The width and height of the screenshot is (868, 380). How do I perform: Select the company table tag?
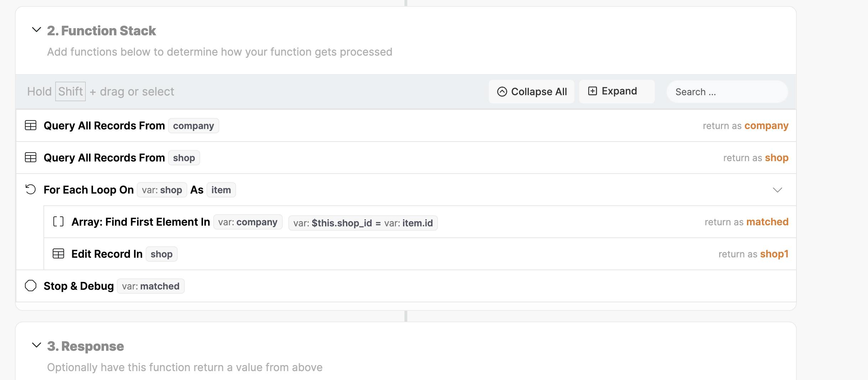point(193,126)
